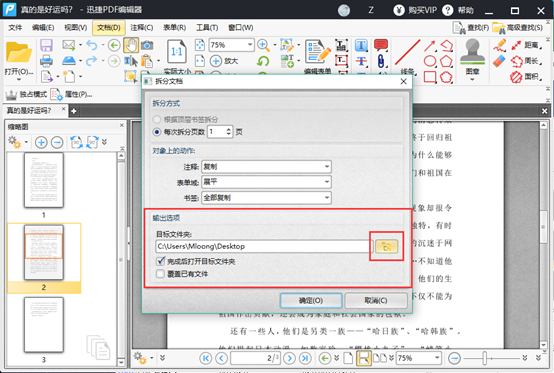The height and width of the screenshot is (373, 554).
Task: Click the Zoom in magnifier icon
Action: point(263,45)
